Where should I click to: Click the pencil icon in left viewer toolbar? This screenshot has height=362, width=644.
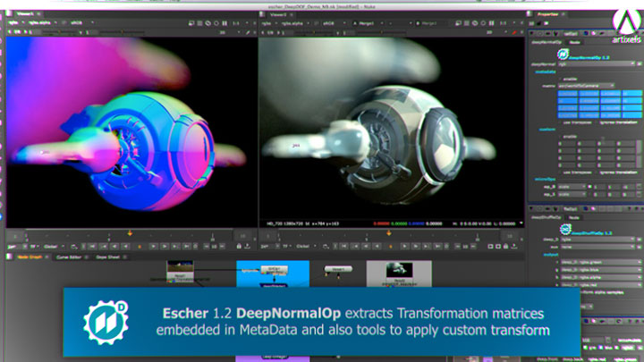[248, 32]
